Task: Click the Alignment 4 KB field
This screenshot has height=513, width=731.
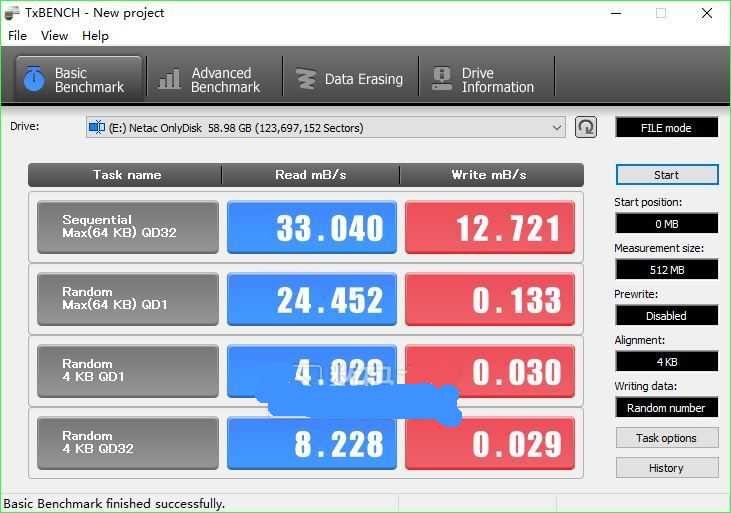Action: click(666, 361)
